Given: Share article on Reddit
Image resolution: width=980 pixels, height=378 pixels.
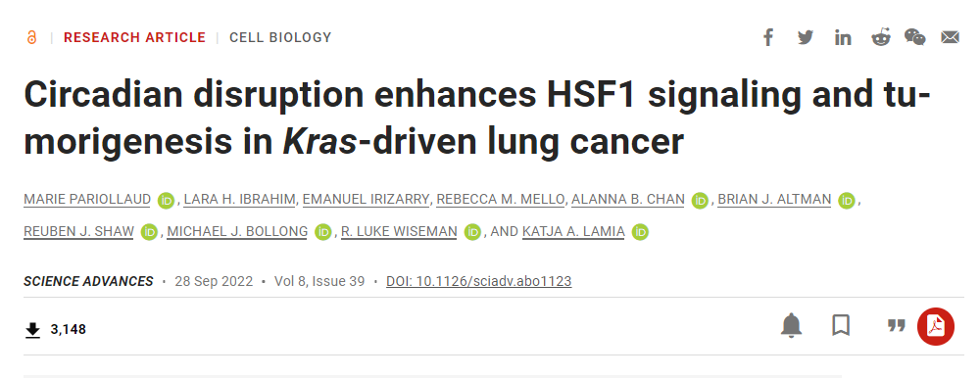Looking at the screenshot, I should tap(881, 37).
